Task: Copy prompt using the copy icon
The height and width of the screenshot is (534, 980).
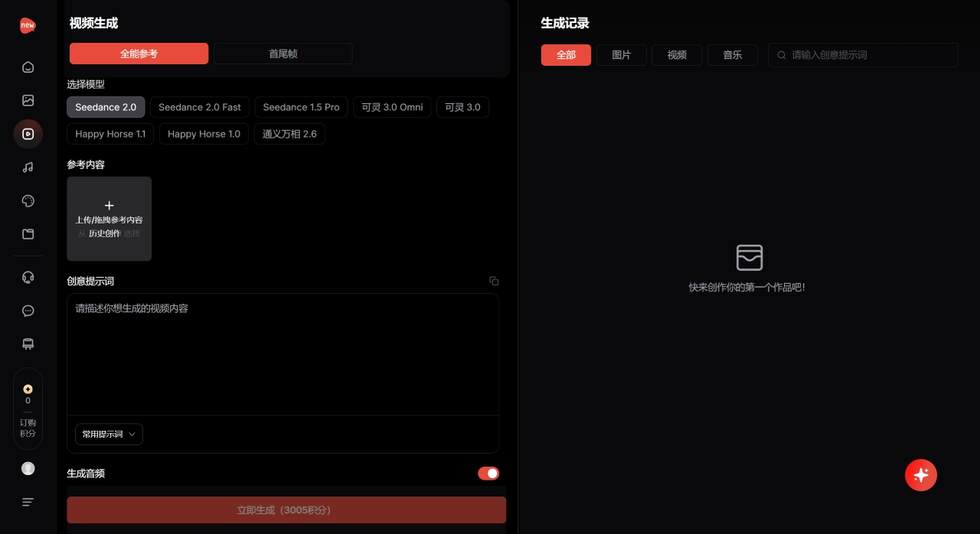Action: point(494,281)
